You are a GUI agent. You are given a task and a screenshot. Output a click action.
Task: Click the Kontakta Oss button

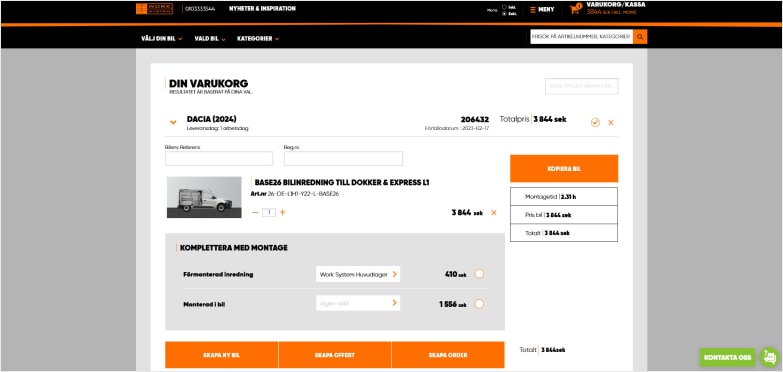728,358
